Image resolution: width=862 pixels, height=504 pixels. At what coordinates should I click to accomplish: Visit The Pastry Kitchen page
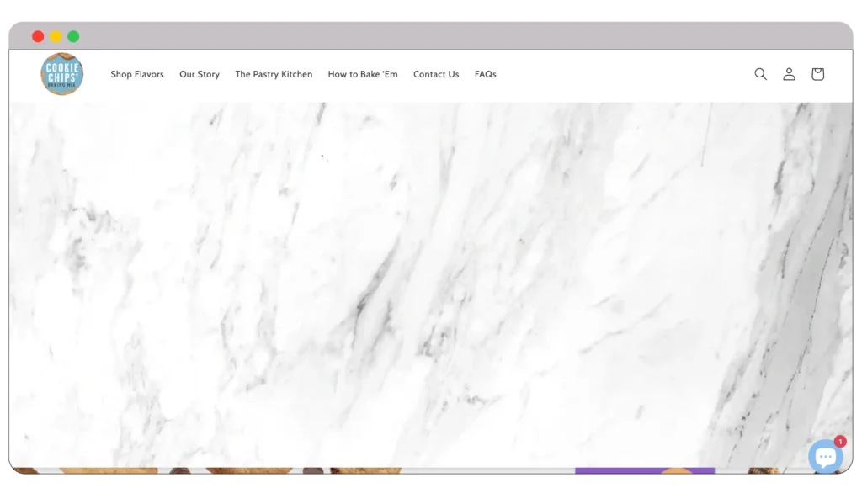pos(274,74)
